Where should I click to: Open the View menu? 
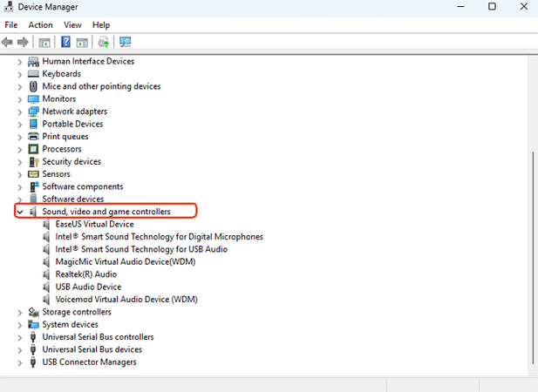click(x=72, y=25)
